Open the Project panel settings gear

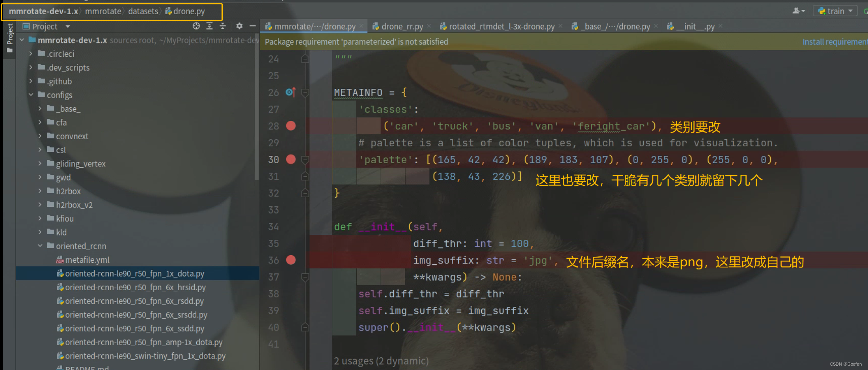point(239,26)
